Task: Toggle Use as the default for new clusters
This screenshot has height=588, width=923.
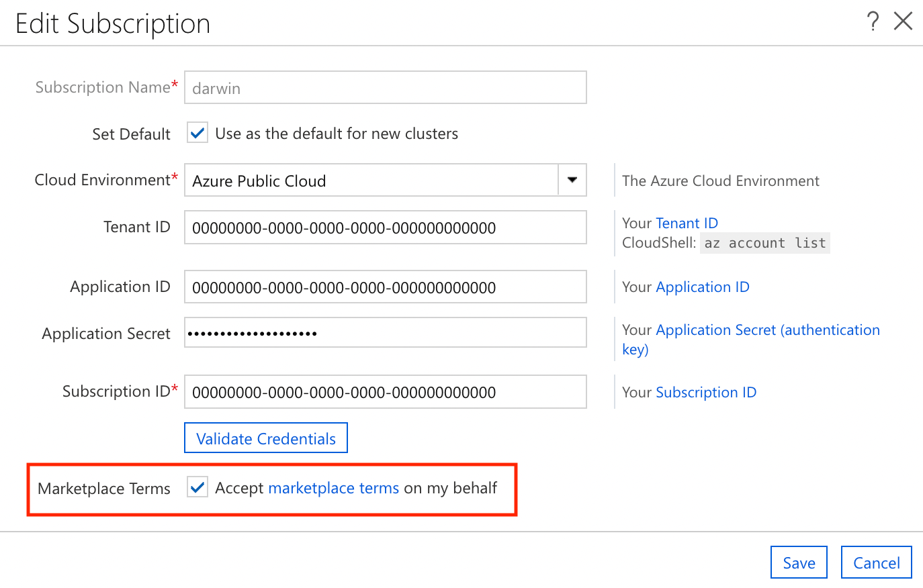Action: coord(197,133)
